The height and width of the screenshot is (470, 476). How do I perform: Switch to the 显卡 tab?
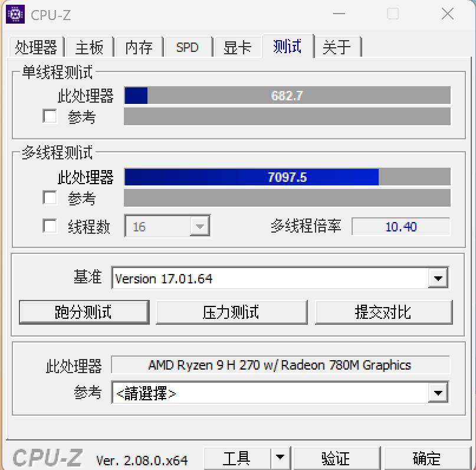[x=237, y=47]
